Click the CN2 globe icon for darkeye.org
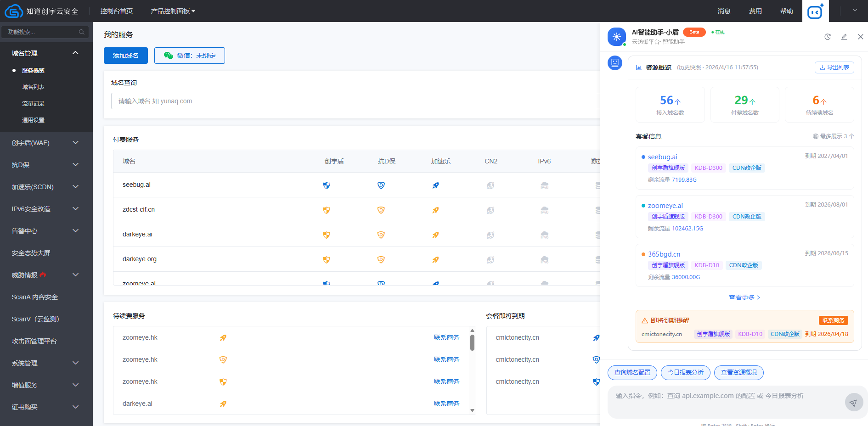868x426 pixels. click(x=490, y=259)
